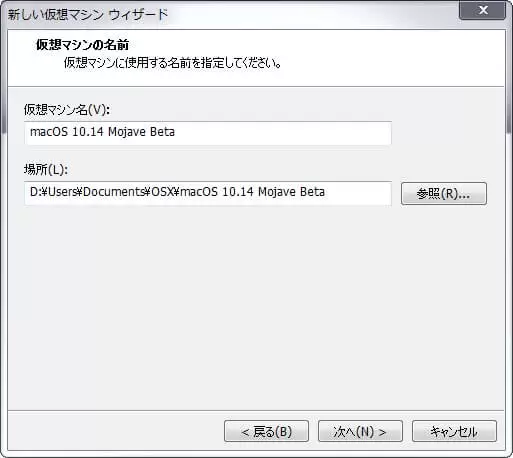Click the empty gray area of wizard body

256,307
